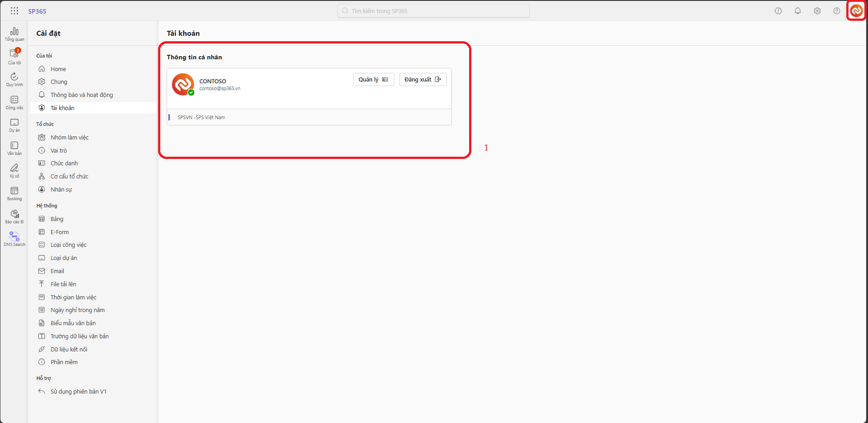Open the settings gear in header

[817, 11]
